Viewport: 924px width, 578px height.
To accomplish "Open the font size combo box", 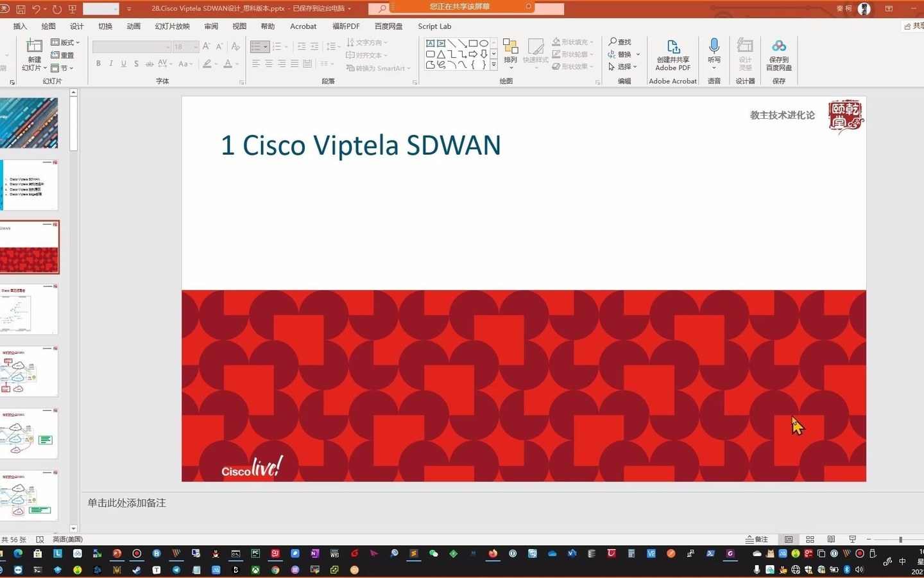I will coord(185,47).
